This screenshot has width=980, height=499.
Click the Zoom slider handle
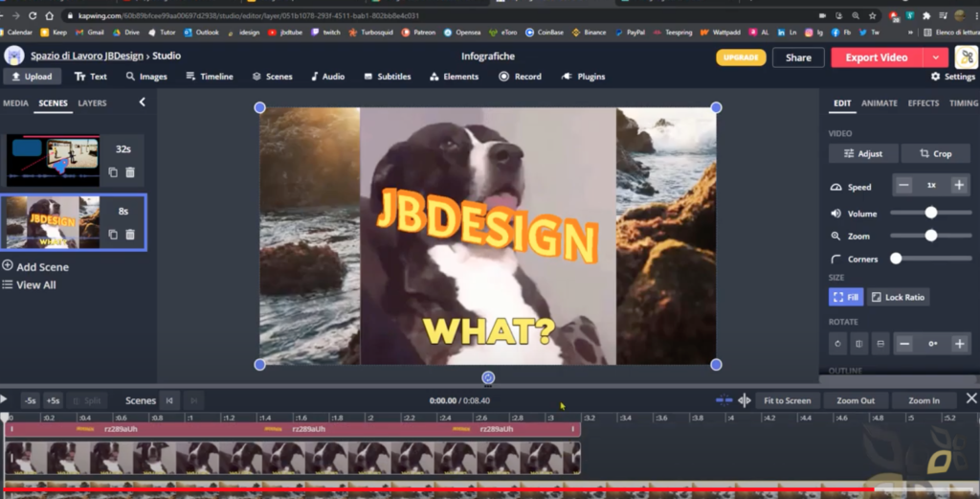tap(930, 236)
